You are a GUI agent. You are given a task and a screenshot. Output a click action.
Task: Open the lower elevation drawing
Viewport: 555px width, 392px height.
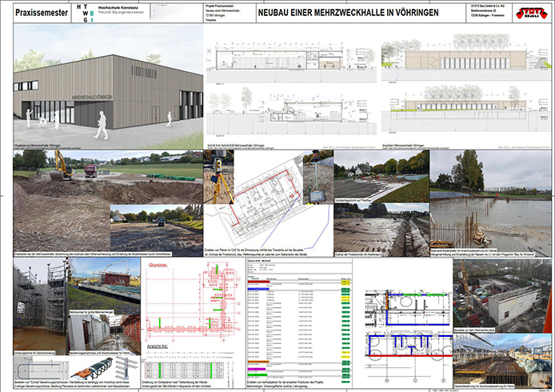(466, 110)
